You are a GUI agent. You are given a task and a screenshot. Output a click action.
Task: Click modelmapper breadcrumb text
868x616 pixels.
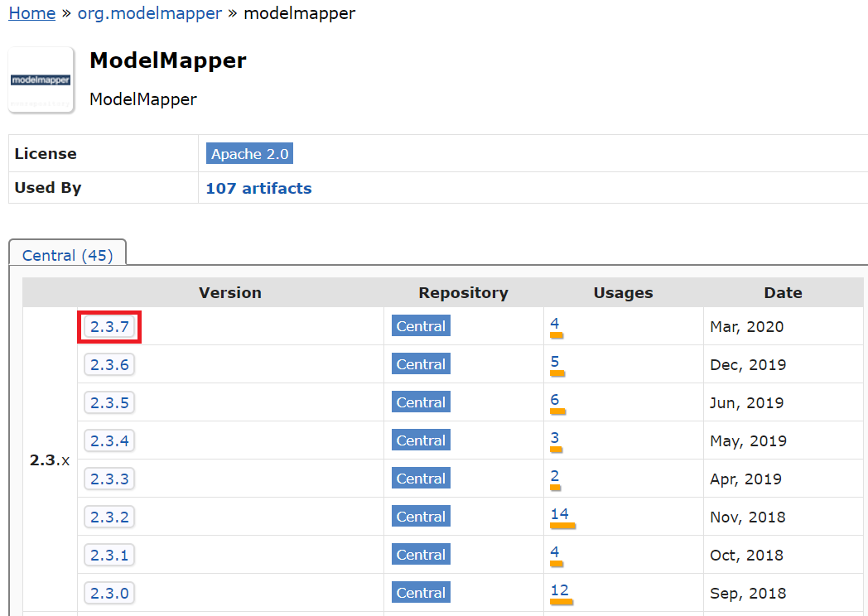pos(300,13)
